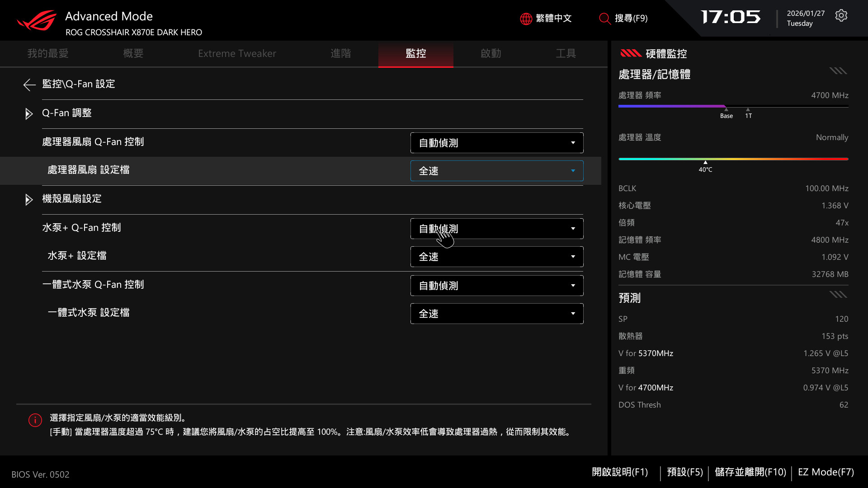Open the 處理器風扇 Q-Fan 控制 dropdown
Image resolution: width=868 pixels, height=488 pixels.
[496, 143]
